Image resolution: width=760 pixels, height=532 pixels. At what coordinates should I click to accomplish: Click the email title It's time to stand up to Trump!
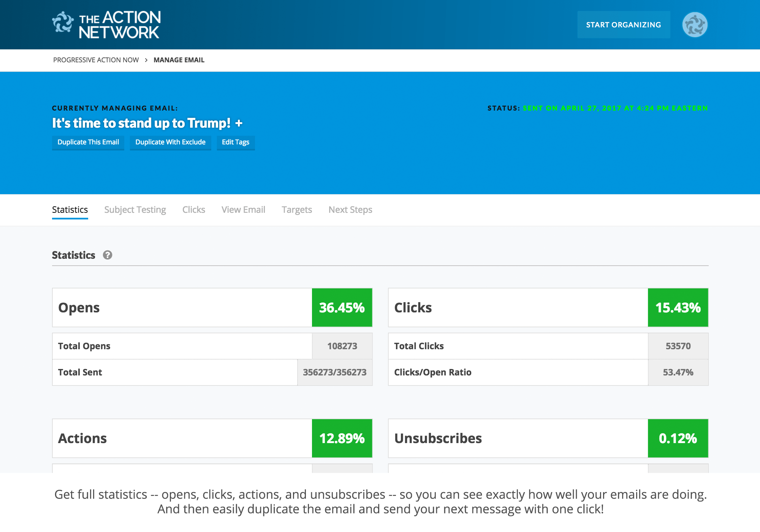tap(141, 123)
